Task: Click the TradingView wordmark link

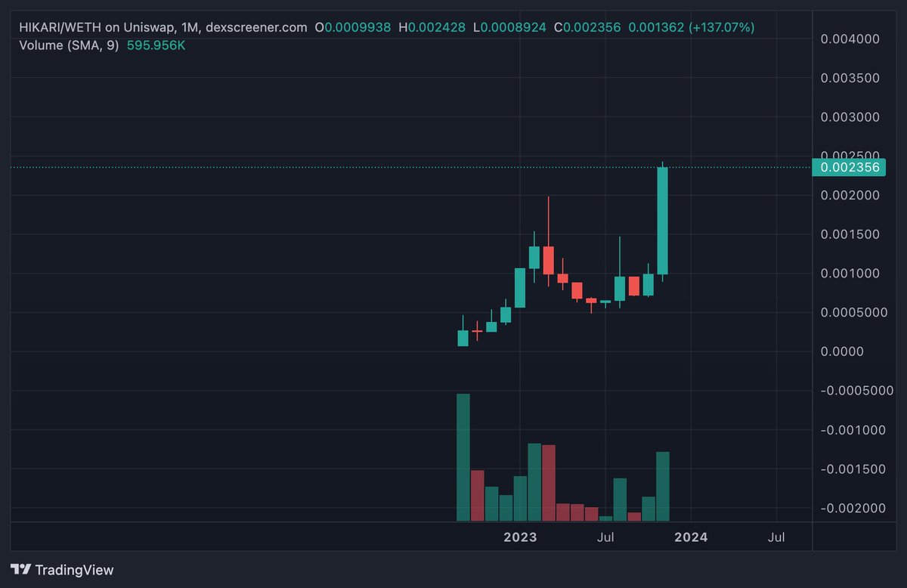Action: [74, 570]
